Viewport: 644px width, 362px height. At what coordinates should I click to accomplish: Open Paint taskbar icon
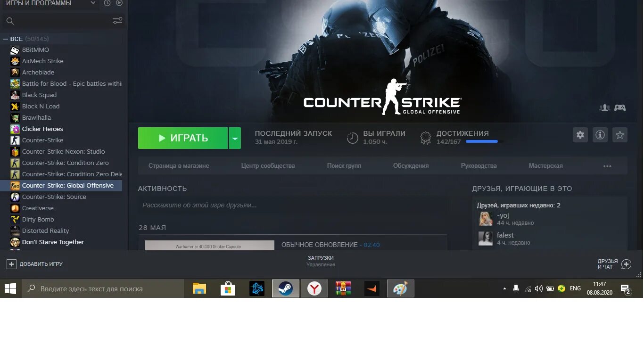[x=401, y=288]
